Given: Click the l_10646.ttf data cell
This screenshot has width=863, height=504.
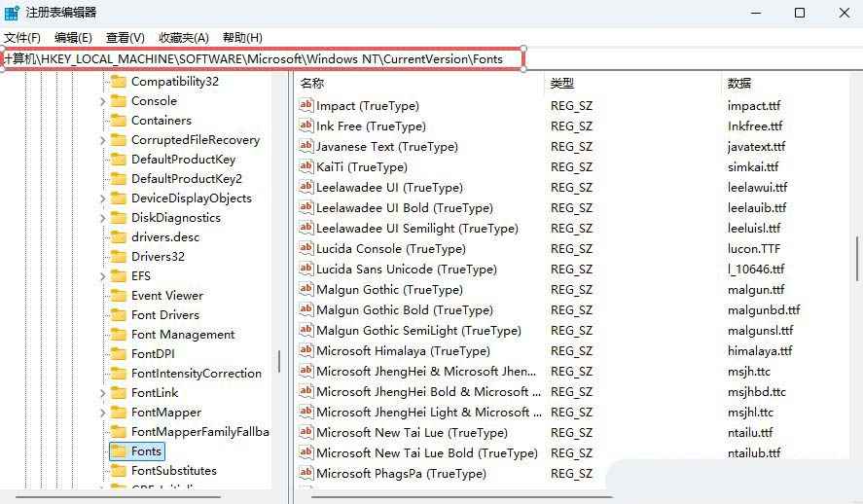Looking at the screenshot, I should click(x=756, y=270).
